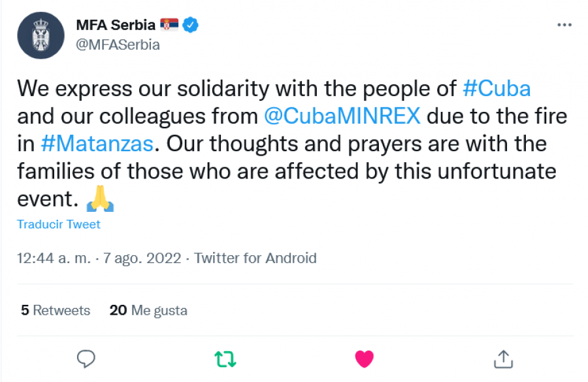Open the three-dot more options menu

click(564, 25)
